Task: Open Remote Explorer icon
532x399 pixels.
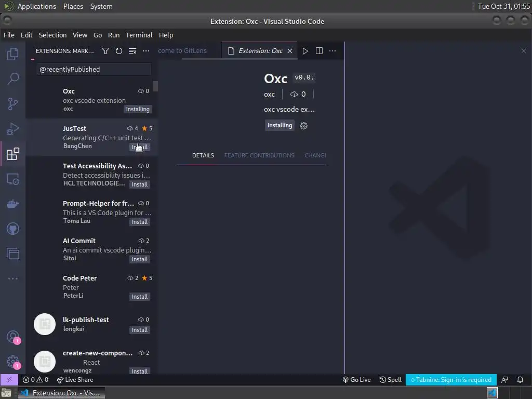Action: click(13, 179)
